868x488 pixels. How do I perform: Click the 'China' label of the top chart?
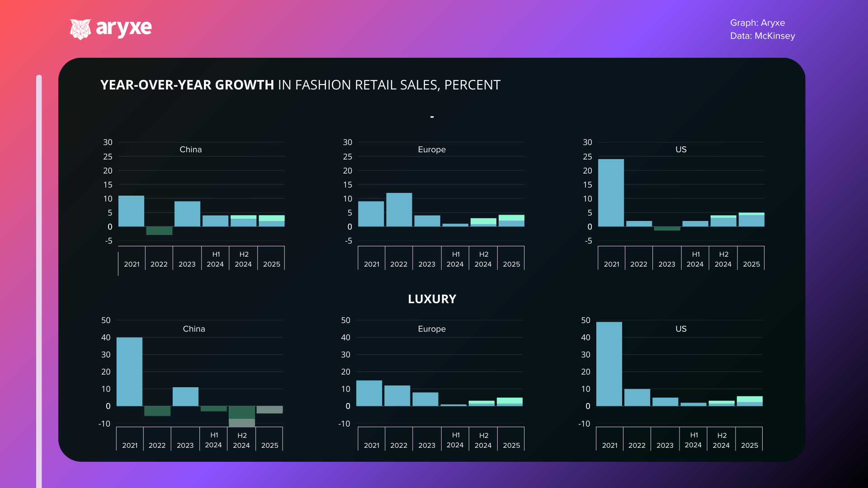tap(190, 150)
